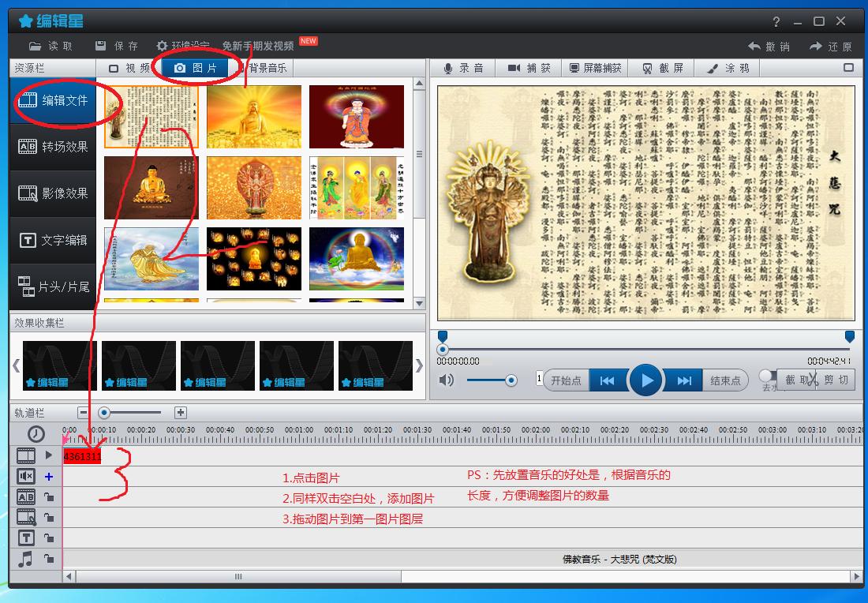Click the clock icon on the timeline
This screenshot has width=868, height=603.
pyautogui.click(x=36, y=434)
